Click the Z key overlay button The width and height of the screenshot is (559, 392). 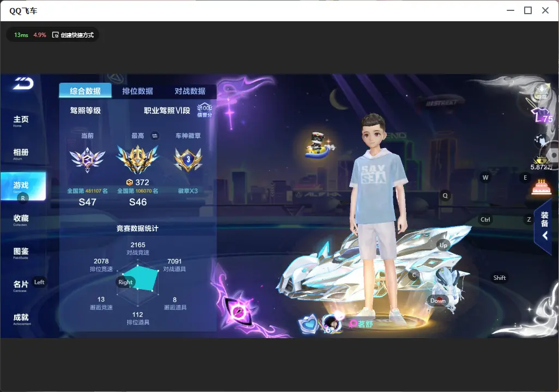pyautogui.click(x=529, y=219)
